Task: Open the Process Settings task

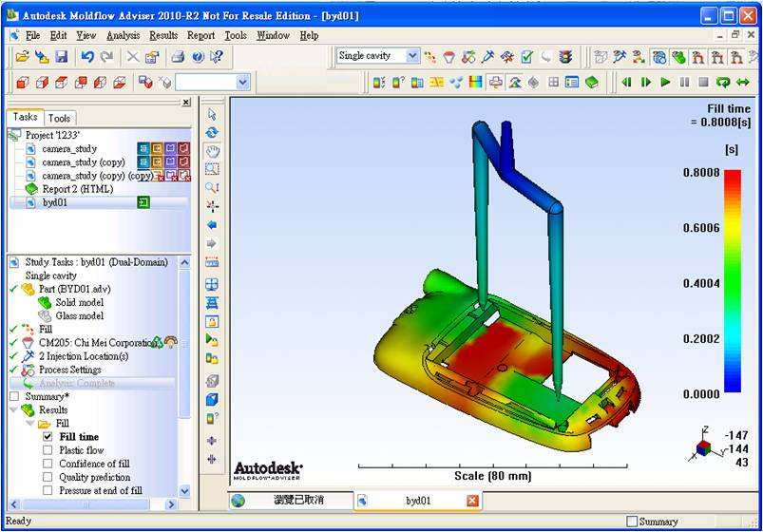Action: (70, 370)
